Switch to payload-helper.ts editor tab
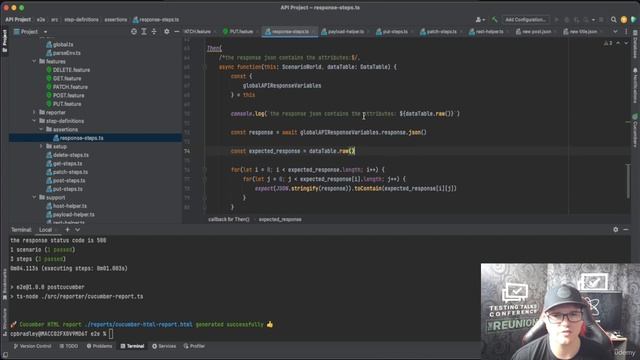The height and width of the screenshot is (360, 640). coord(345,31)
